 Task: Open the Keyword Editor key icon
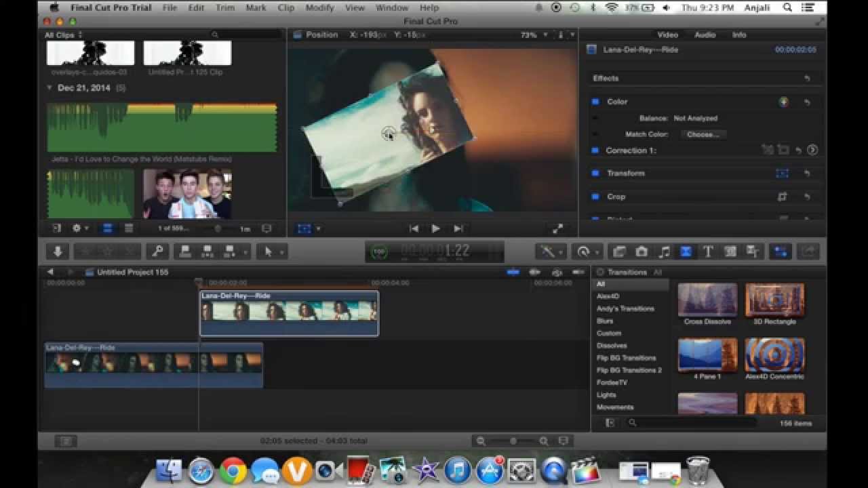157,251
